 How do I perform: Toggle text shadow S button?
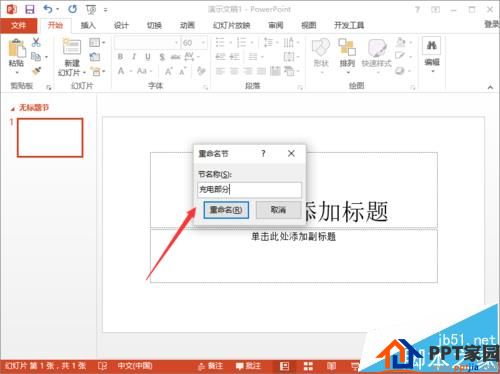(162, 57)
